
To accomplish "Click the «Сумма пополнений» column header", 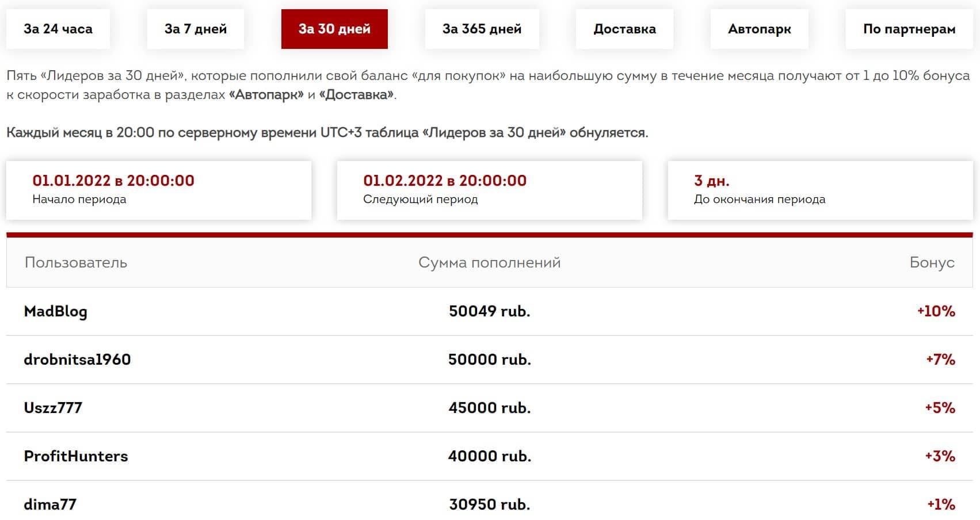I will [490, 263].
